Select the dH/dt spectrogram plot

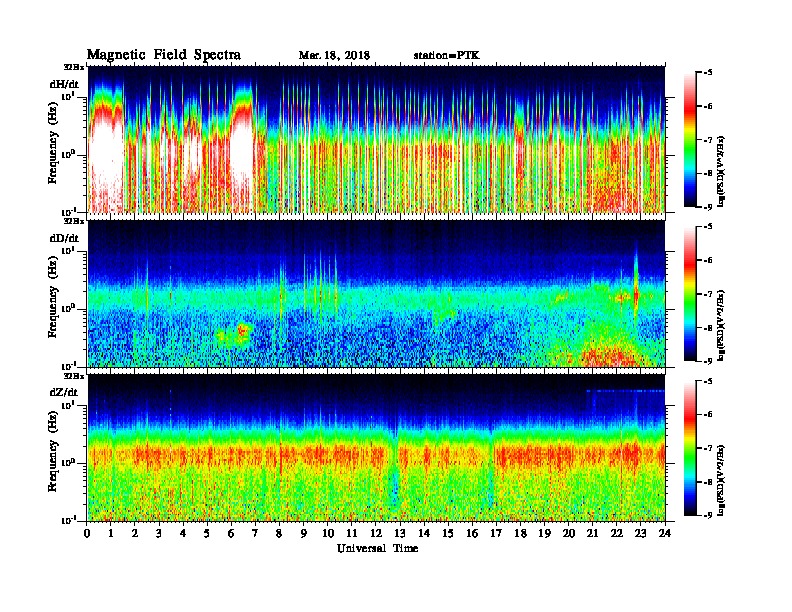[x=376, y=139]
